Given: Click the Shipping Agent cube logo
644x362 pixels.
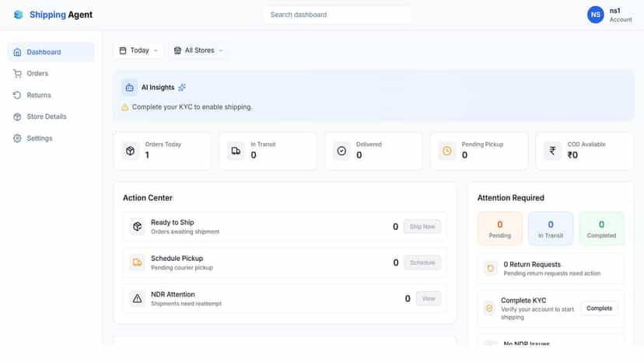Looking at the screenshot, I should pos(19,15).
